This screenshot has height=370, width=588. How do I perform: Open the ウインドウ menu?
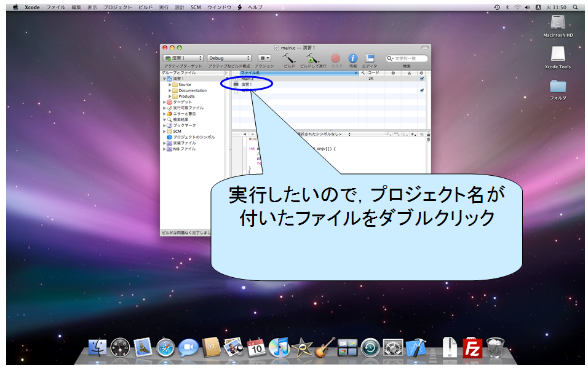click(x=219, y=7)
